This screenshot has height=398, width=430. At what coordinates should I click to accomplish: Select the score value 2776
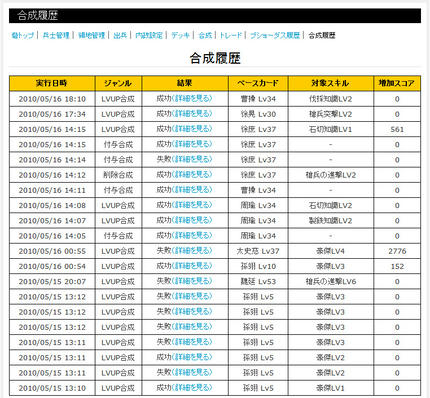coord(397,251)
